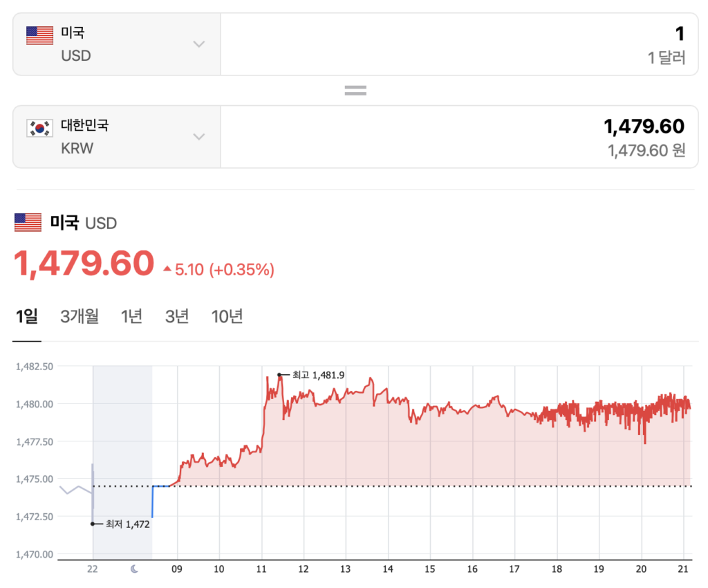
Task: Click the +0.35% change percentage text
Action: 243,269
